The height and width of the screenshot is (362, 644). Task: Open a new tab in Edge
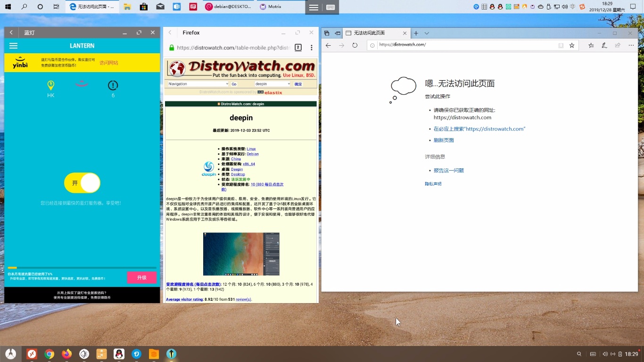coord(416,33)
